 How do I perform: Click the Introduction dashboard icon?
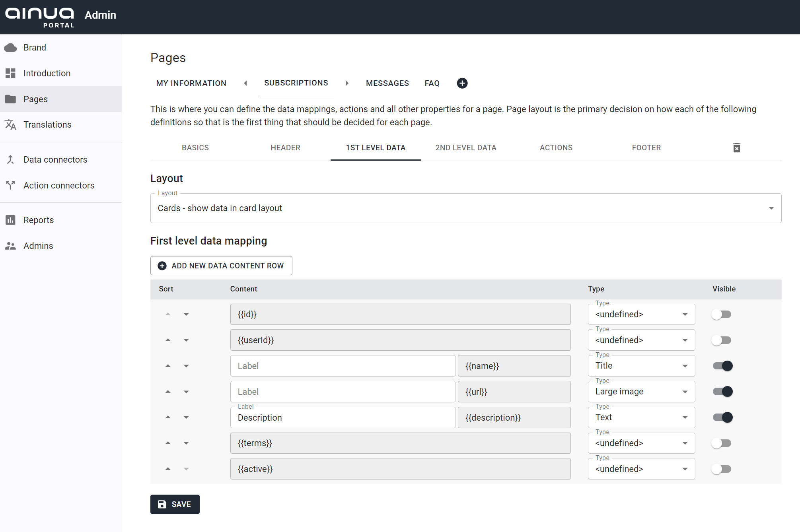click(10, 73)
